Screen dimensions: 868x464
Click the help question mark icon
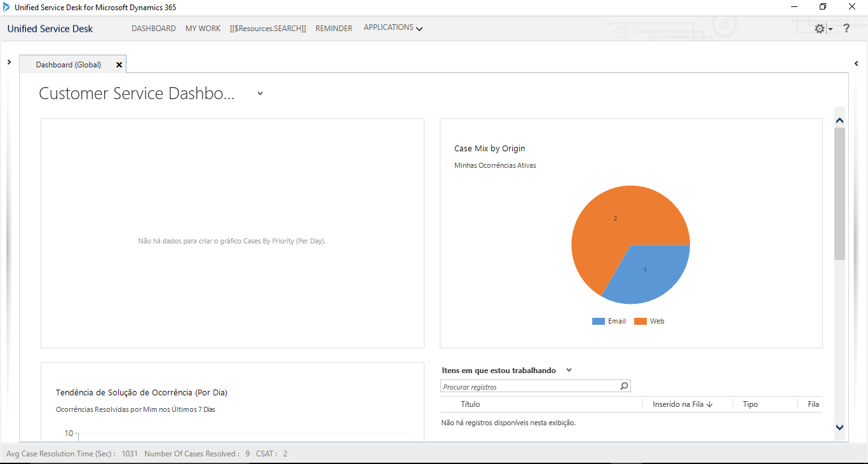(846, 29)
